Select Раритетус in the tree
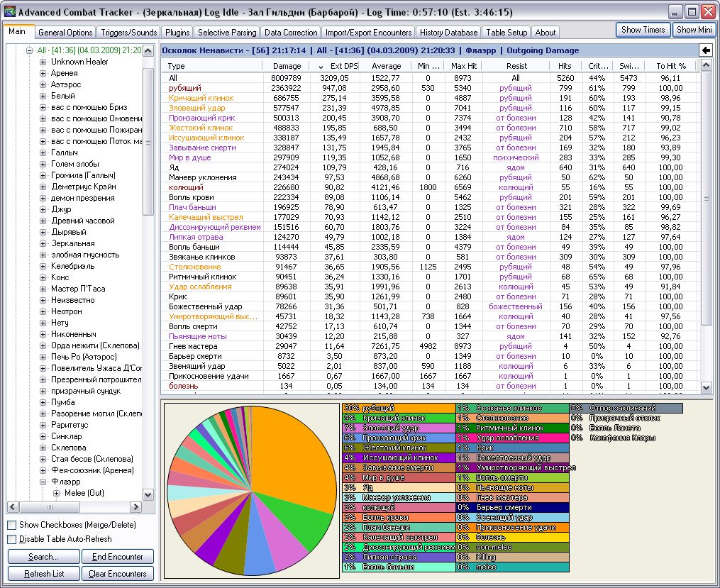This screenshot has width=720, height=588. [70, 425]
